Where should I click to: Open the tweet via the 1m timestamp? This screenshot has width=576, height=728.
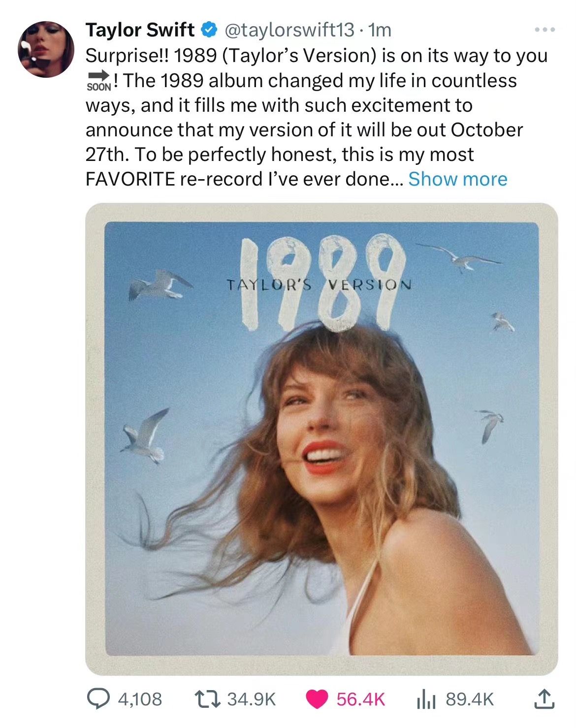point(380,30)
